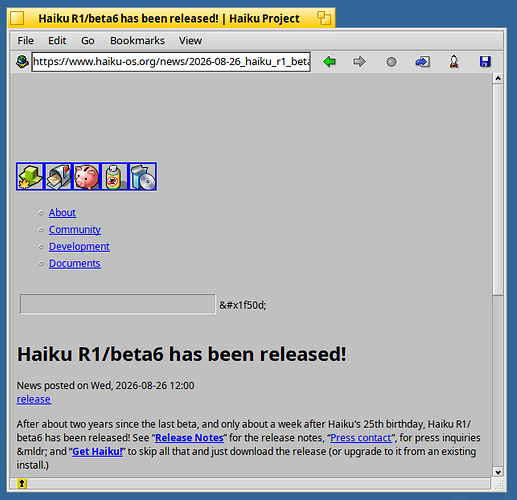Follow the About link
Viewport: 517px width, 500px height.
click(62, 213)
